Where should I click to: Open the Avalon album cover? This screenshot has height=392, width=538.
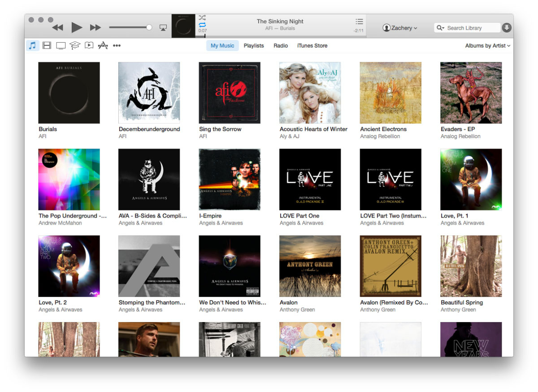click(x=310, y=266)
